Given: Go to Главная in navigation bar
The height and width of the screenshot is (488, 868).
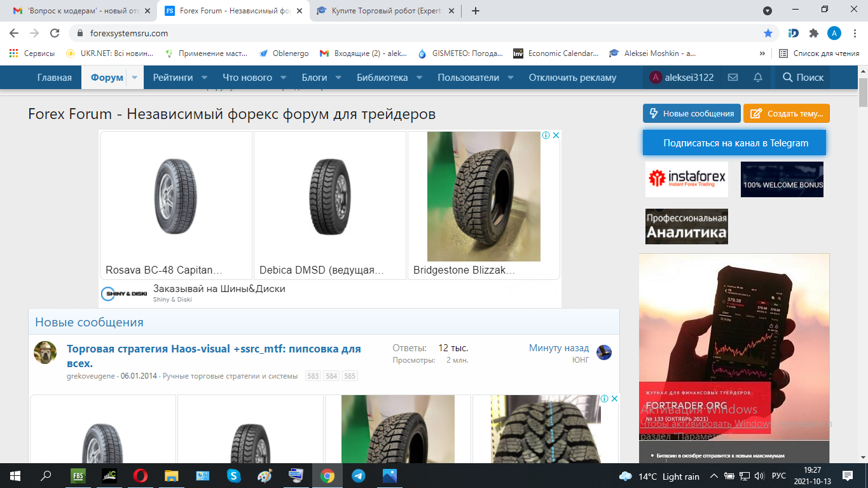Looking at the screenshot, I should (x=54, y=78).
